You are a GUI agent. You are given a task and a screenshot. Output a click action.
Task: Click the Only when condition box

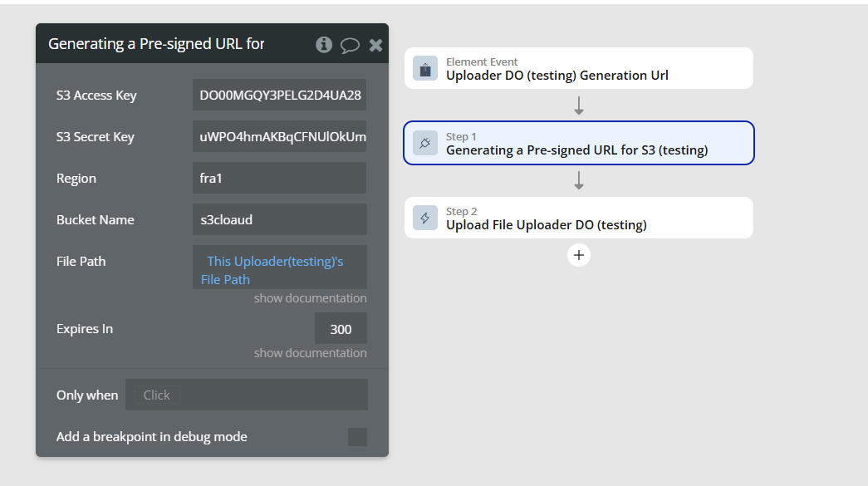tap(247, 395)
